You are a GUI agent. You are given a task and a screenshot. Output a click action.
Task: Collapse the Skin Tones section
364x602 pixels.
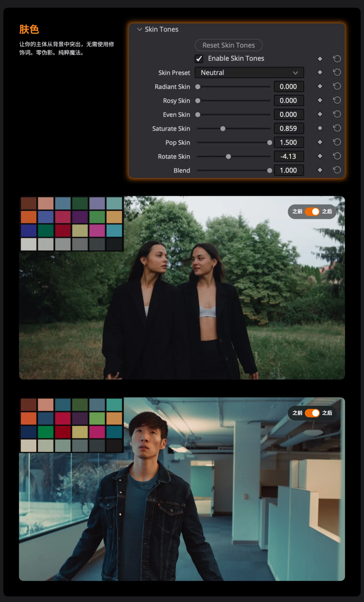[139, 30]
